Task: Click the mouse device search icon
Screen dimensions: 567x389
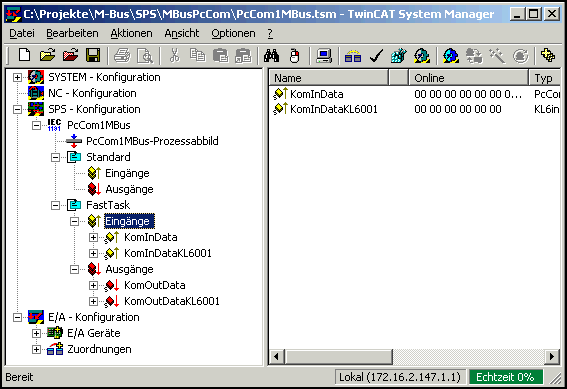Action: click(x=295, y=56)
